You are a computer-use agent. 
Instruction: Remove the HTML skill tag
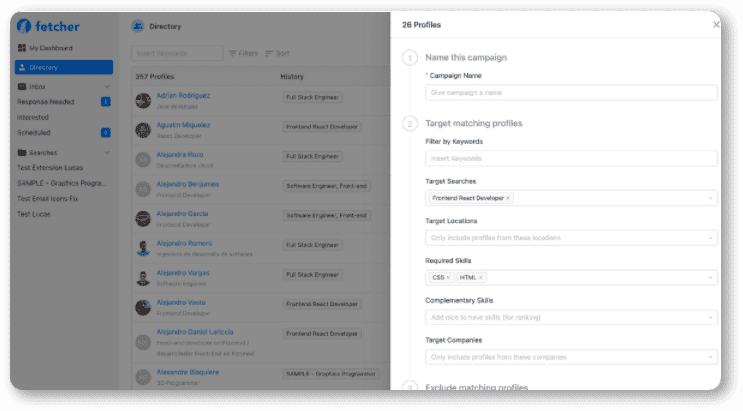[480, 277]
